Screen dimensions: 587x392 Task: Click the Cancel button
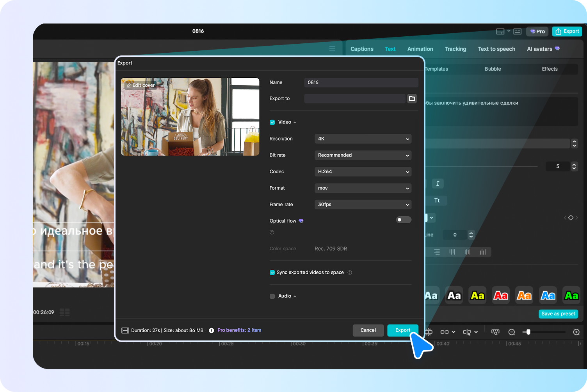point(368,330)
